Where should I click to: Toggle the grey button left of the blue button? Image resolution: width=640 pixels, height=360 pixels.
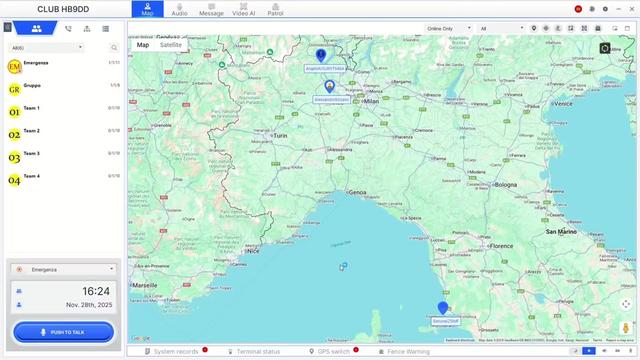575,351
